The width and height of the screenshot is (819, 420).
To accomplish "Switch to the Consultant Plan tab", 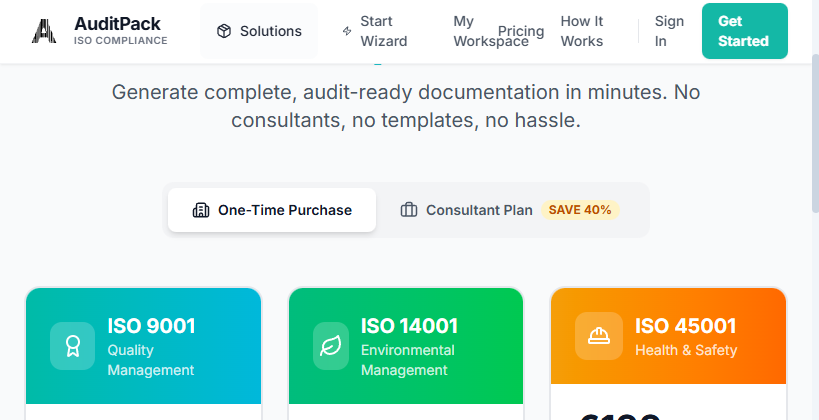I will pyautogui.click(x=510, y=210).
